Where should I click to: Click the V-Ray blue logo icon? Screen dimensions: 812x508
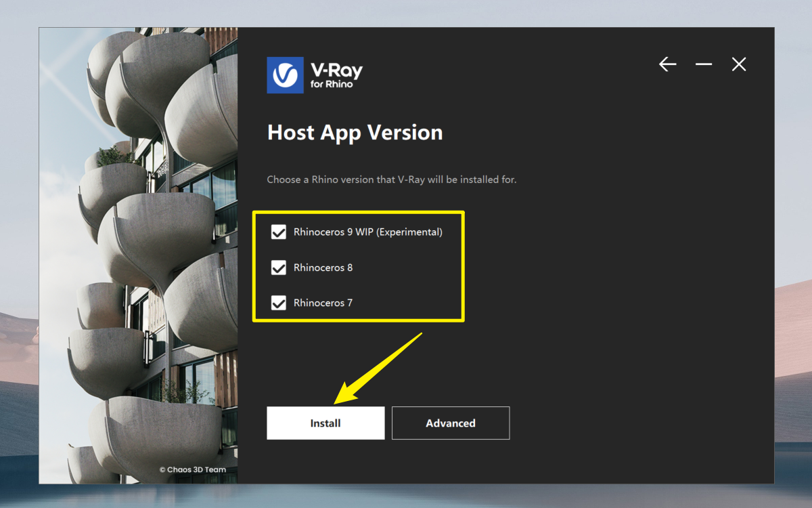tap(285, 75)
